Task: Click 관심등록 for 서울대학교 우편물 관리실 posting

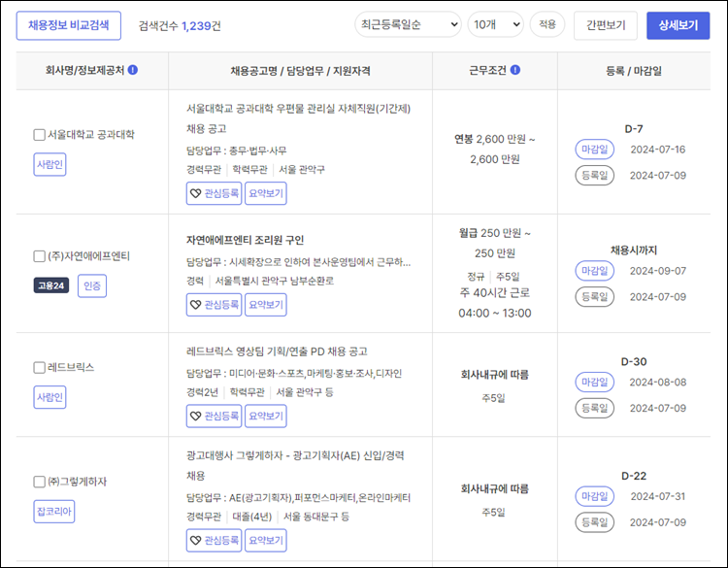Action: click(215, 193)
